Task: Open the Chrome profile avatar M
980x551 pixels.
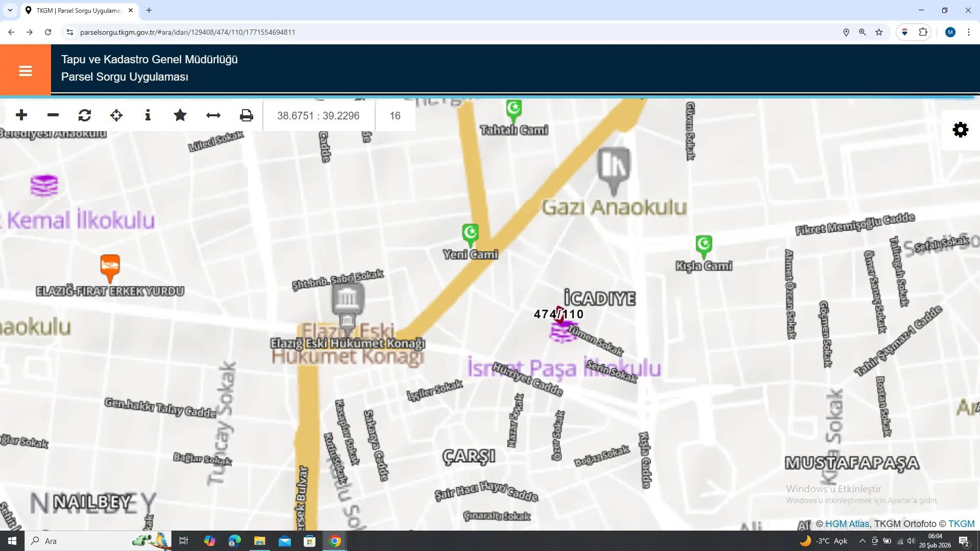Action: (x=950, y=32)
